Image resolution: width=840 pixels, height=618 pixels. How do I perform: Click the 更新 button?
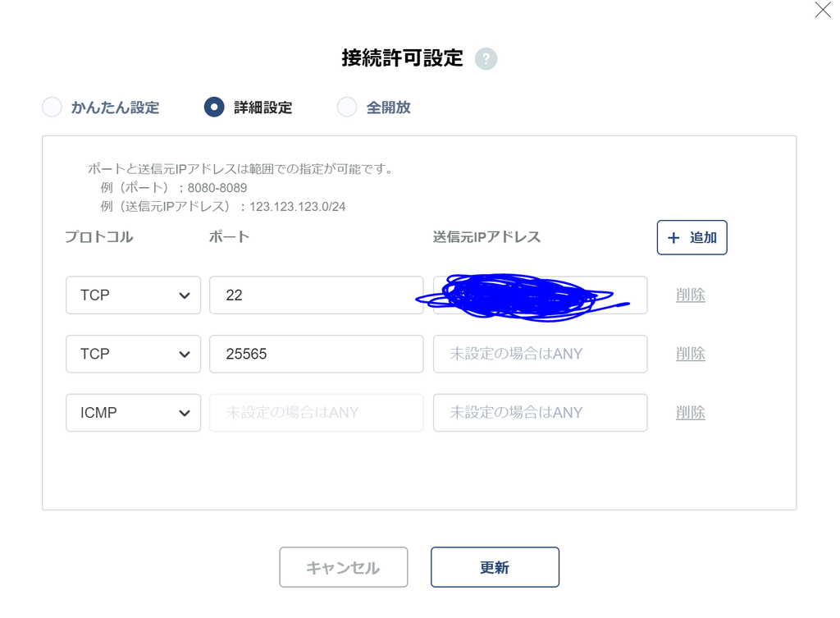click(x=495, y=567)
